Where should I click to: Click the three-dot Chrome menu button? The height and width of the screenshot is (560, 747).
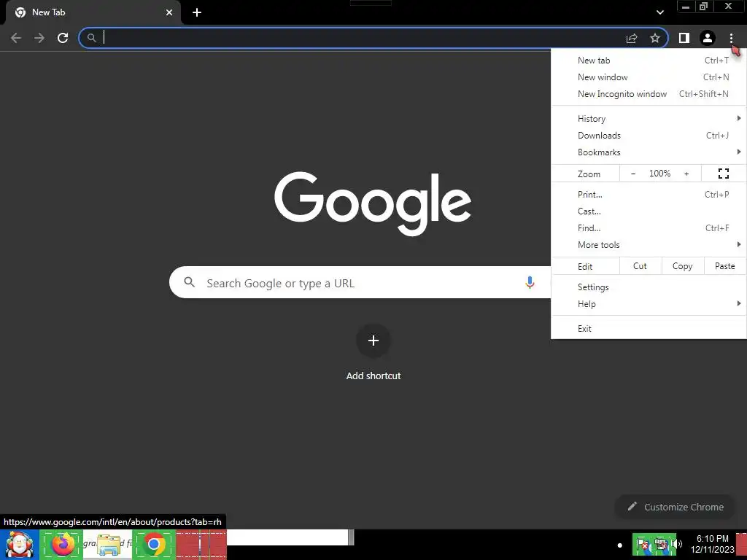[731, 38]
